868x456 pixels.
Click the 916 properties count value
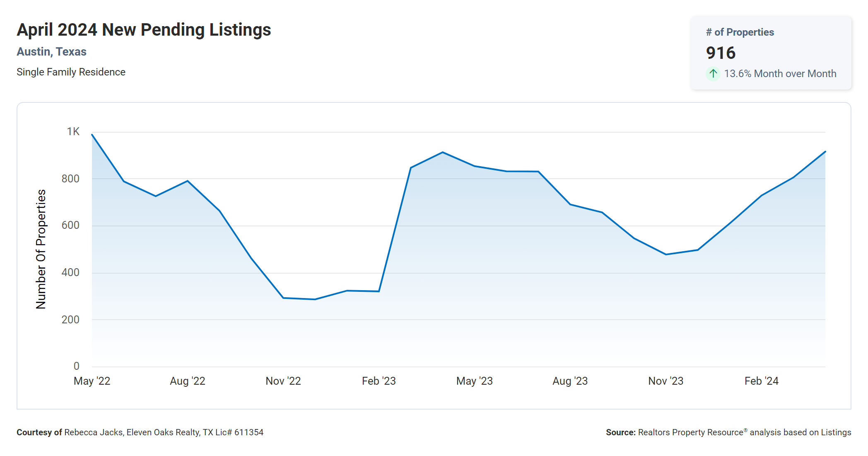(721, 53)
